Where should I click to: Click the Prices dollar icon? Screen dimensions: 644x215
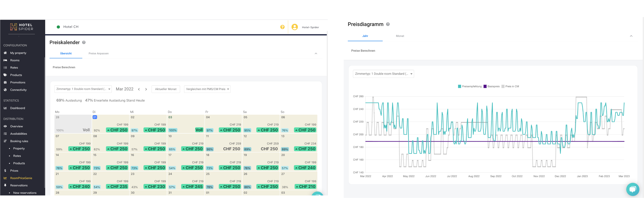coord(5,171)
